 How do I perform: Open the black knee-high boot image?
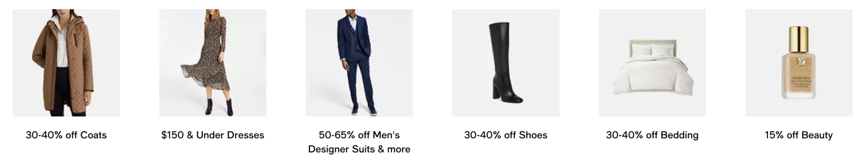[x=505, y=63]
